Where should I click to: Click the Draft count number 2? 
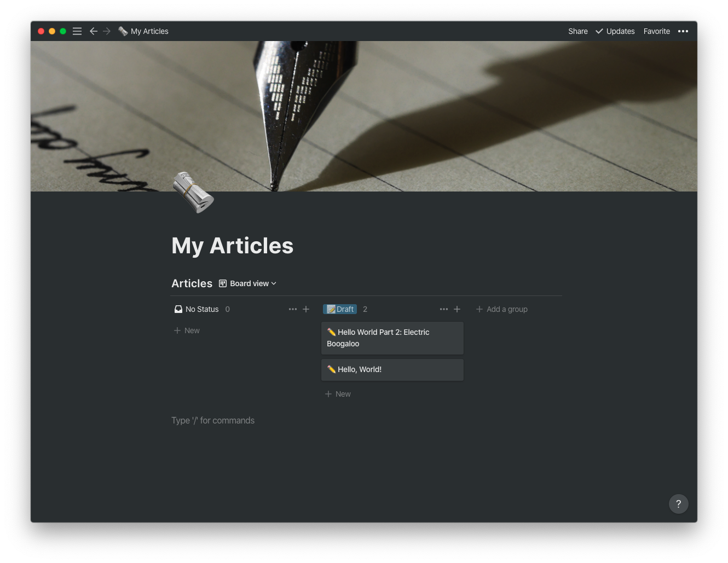point(365,309)
